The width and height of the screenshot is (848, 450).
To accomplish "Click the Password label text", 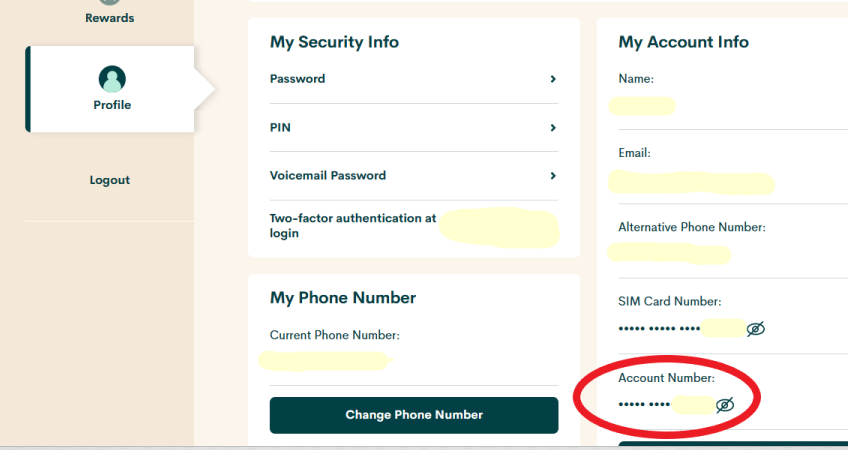I will click(x=297, y=79).
